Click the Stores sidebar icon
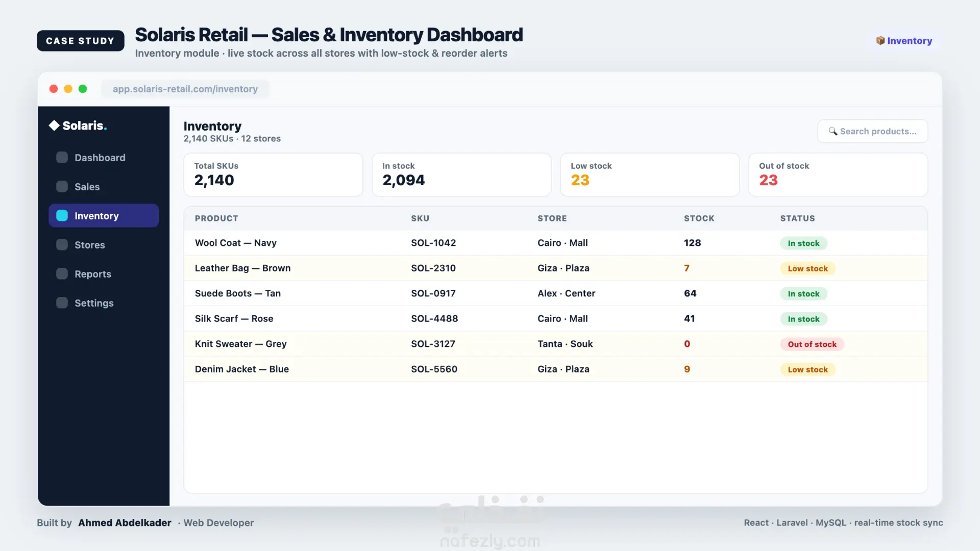Screen dimensions: 980x551 62,245
